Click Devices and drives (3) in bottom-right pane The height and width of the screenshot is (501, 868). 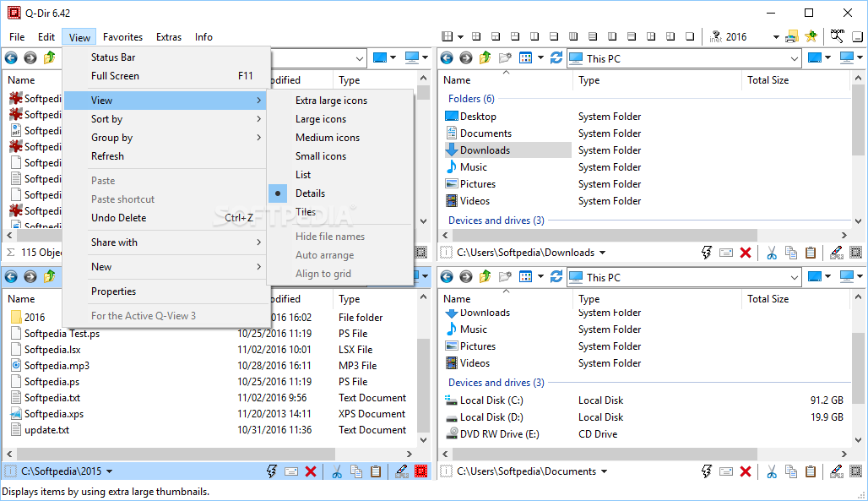(x=496, y=383)
